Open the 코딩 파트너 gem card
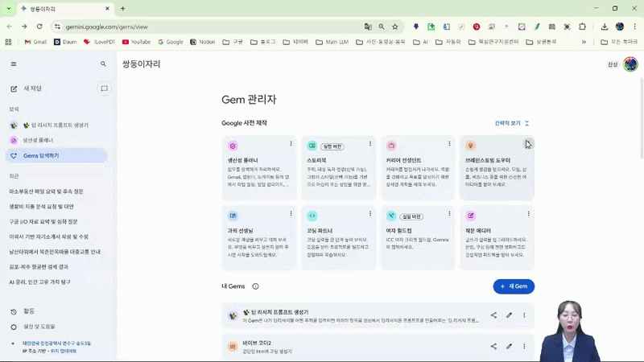Image resolution: width=644 pixels, height=362 pixels. click(x=338, y=237)
